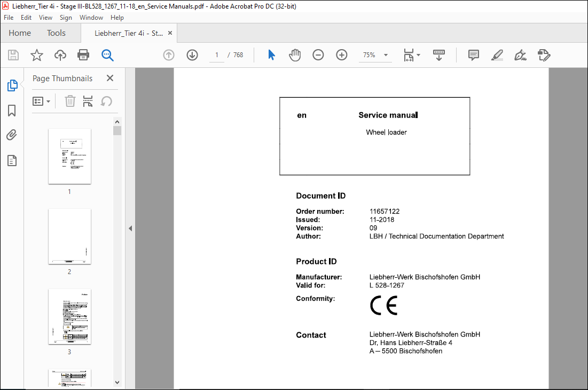Click 'L 528–1267' valid for value

[387, 285]
